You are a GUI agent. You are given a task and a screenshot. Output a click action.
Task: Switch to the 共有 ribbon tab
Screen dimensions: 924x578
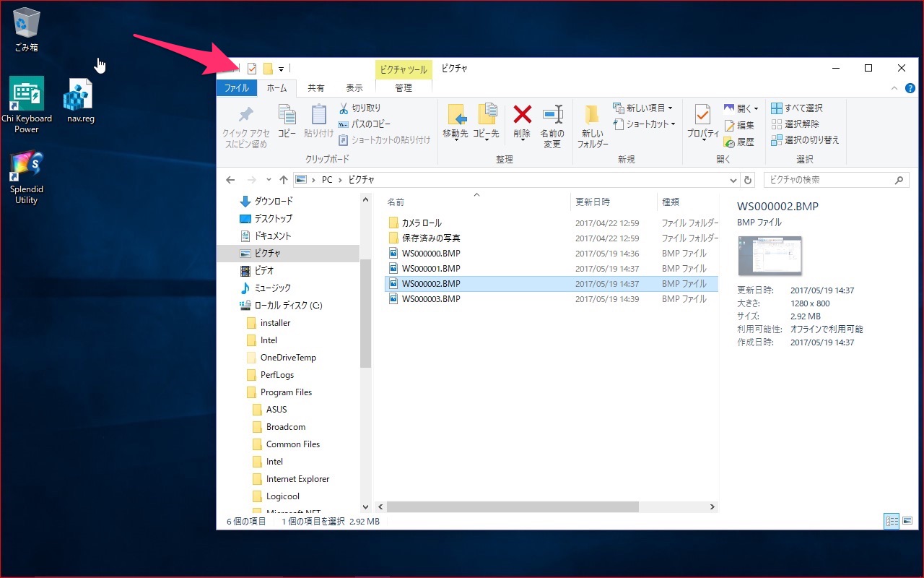pyautogui.click(x=316, y=87)
